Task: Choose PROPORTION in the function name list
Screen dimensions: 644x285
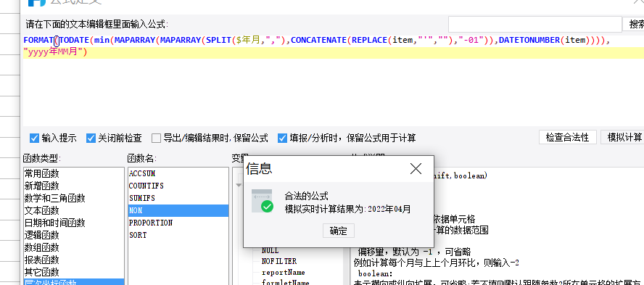Action: click(x=178, y=223)
